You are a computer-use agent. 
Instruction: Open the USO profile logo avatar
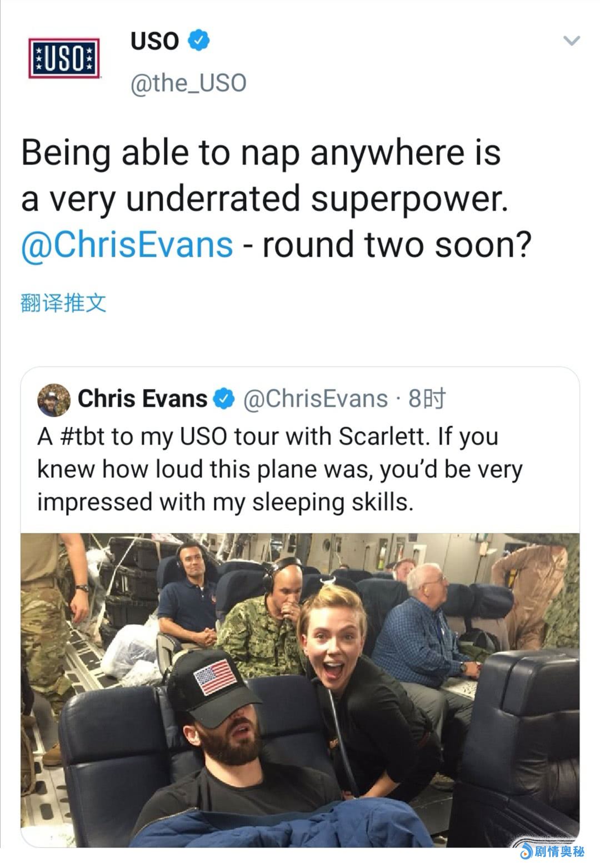[x=64, y=58]
